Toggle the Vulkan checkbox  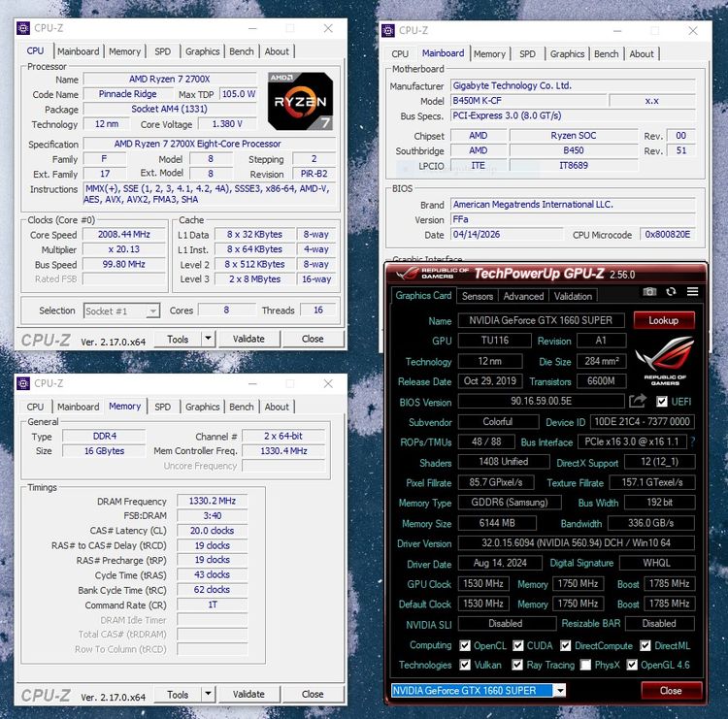pyautogui.click(x=465, y=666)
